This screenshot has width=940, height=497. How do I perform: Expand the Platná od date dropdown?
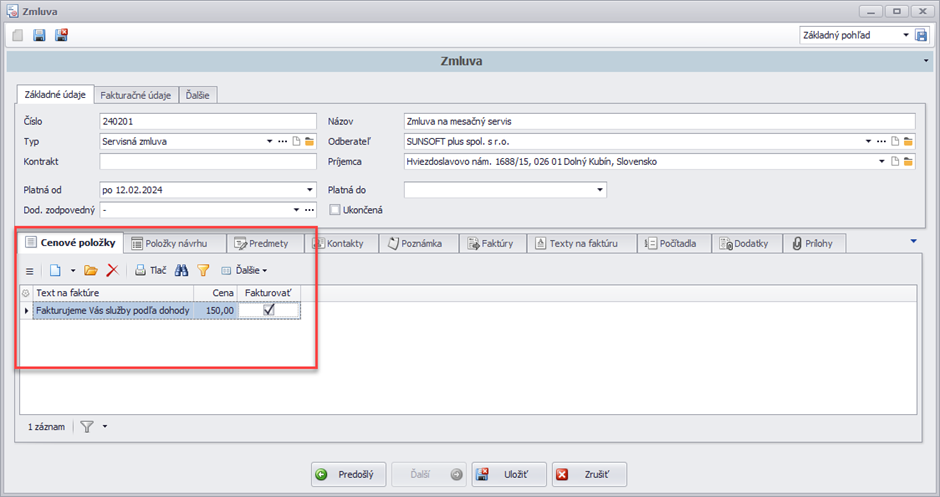[x=310, y=189]
